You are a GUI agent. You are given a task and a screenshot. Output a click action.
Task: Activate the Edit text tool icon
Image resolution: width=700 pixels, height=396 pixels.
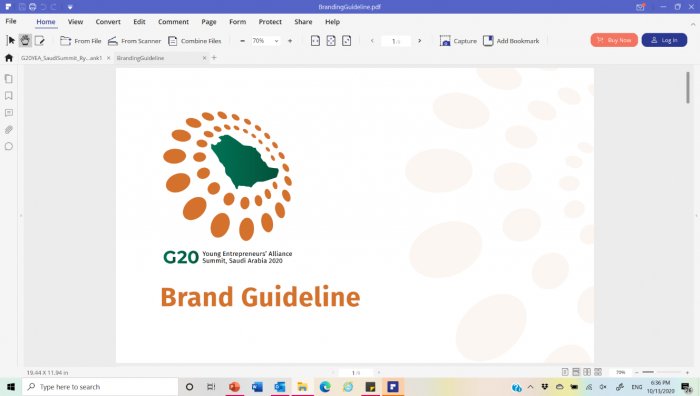40,41
